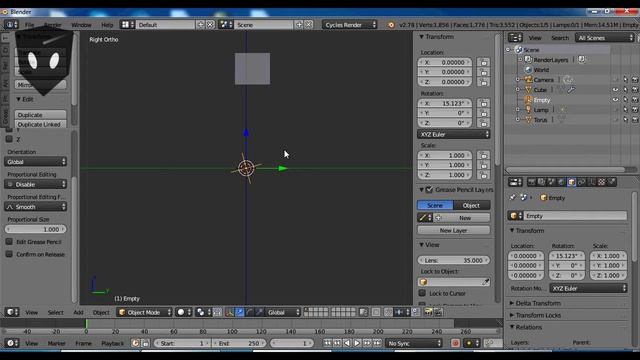Image resolution: width=640 pixels, height=360 pixels.
Task: Enable the Grease Pencil Layers checkbox
Action: tap(429, 190)
